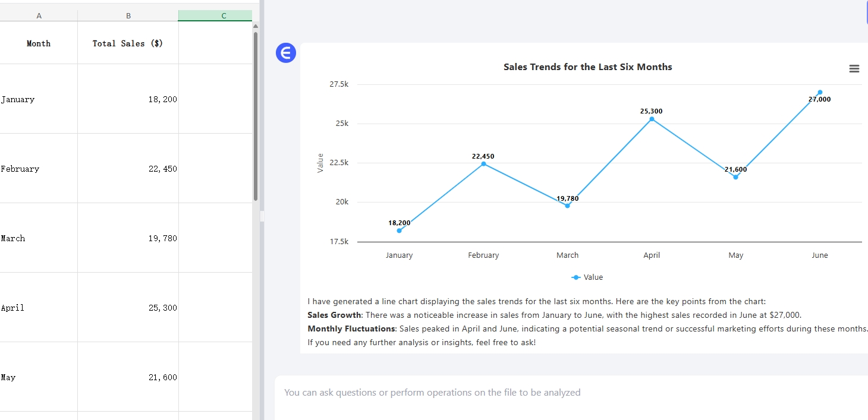
Task: Click the January 18,200 data point marker
Action: pos(399,230)
